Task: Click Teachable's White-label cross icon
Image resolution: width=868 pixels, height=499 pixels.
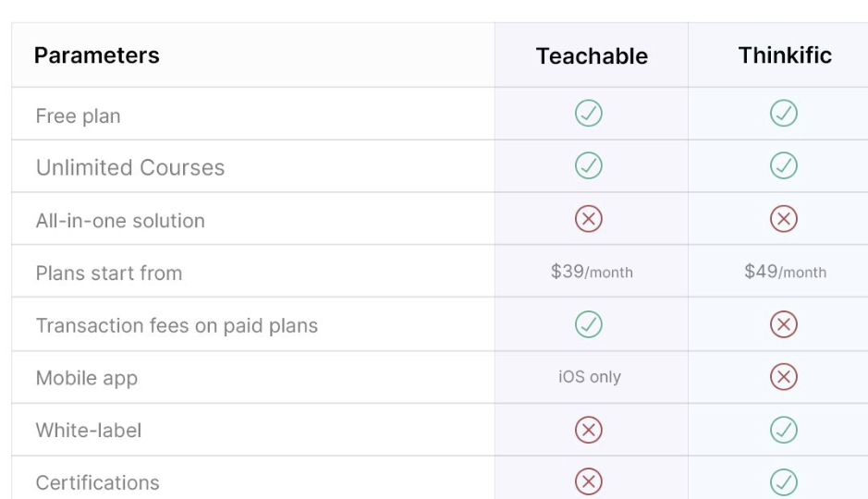Action: pos(589,430)
